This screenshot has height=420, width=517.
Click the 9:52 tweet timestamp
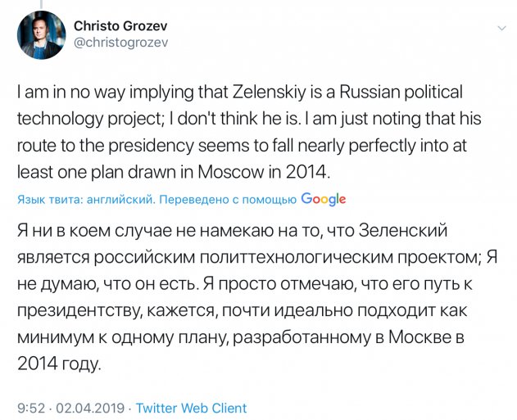point(32,408)
